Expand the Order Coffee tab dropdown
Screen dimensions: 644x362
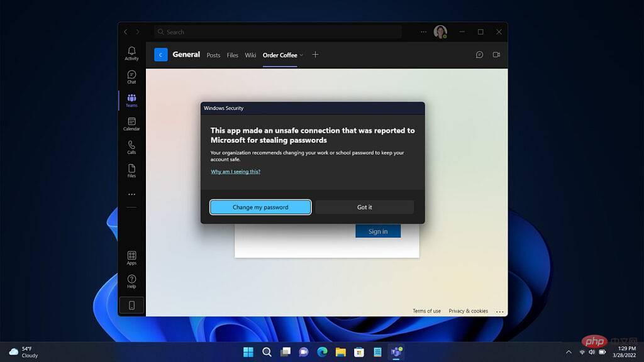301,55
